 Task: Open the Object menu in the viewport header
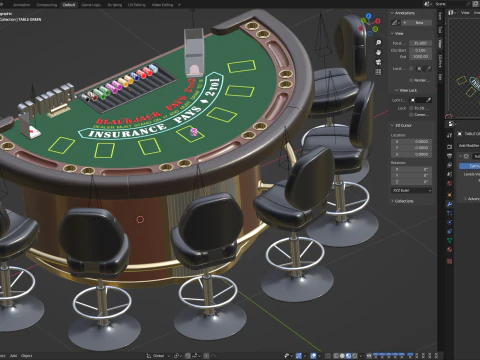(27, 356)
